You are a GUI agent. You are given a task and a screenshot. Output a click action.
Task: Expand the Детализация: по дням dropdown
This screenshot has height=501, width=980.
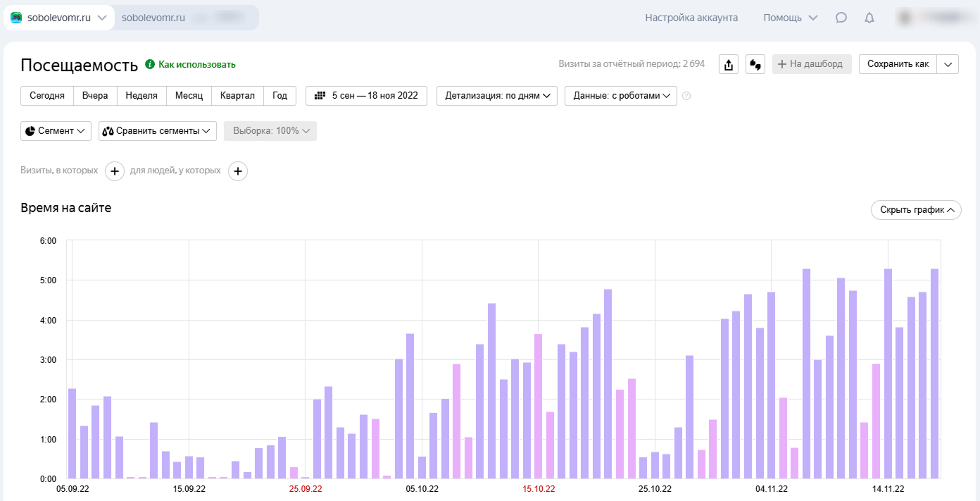497,96
